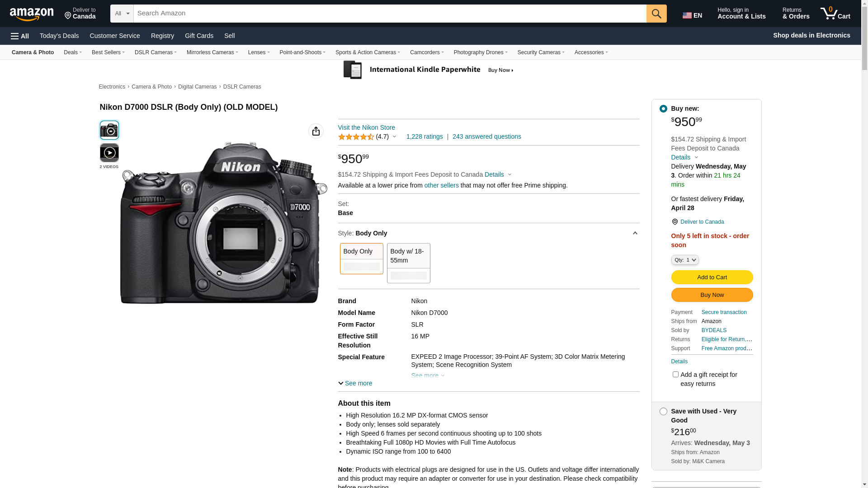Select Save with Used radio option
This screenshot has height=488, width=868.
click(x=663, y=412)
